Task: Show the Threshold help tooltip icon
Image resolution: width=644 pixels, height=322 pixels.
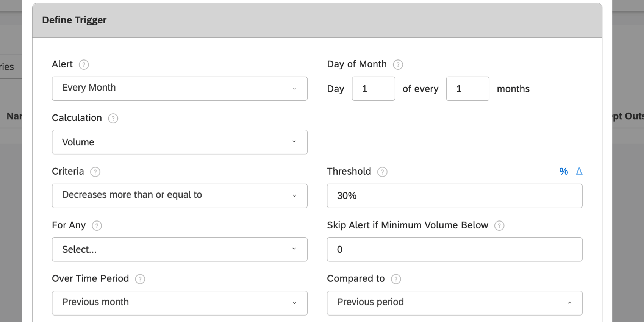Action: coord(382,172)
